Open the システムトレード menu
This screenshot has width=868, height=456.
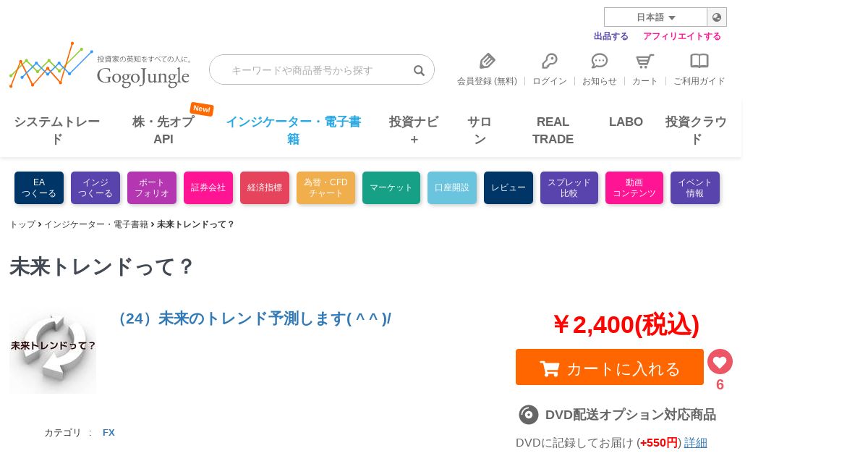coord(57,130)
